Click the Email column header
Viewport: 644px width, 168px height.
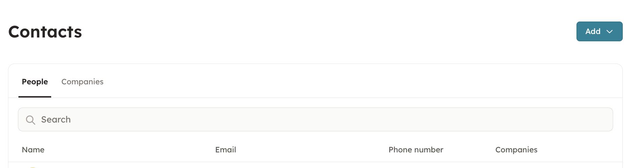[226, 150]
